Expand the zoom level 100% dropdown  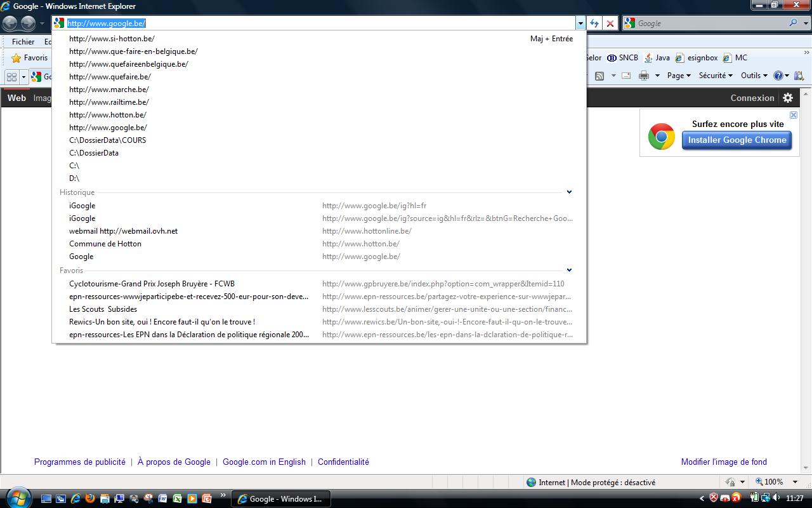pyautogui.click(x=796, y=482)
